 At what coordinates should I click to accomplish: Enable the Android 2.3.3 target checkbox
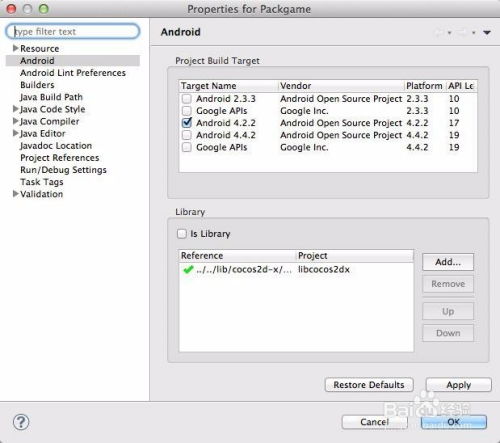(x=187, y=99)
